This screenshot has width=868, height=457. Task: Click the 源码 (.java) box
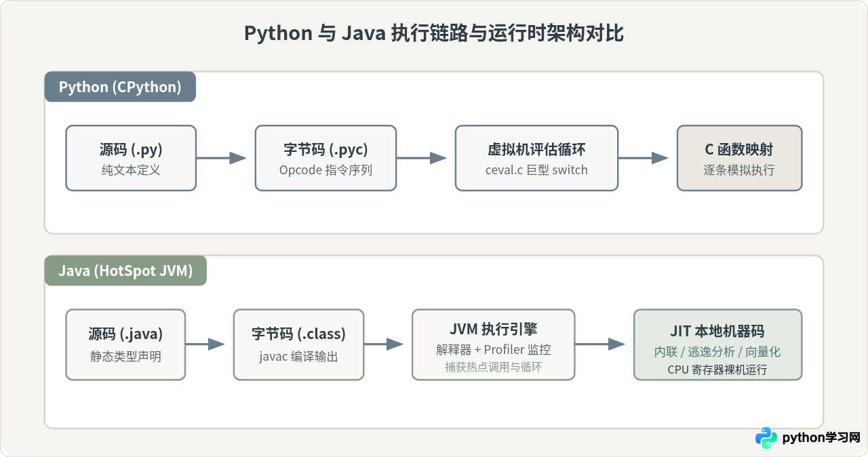tap(125, 344)
